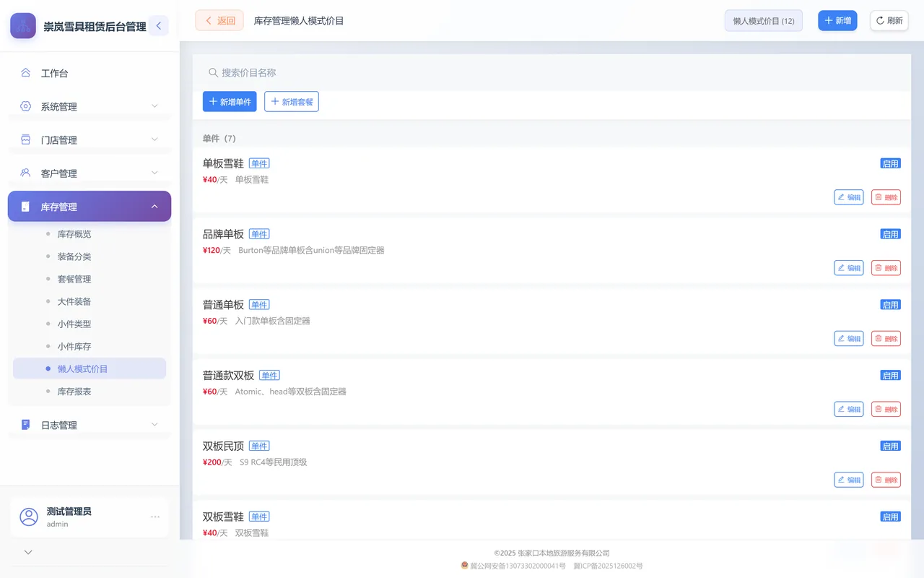This screenshot has height=578, width=924.
Task: Click the 日志管理 document icon
Action: [x=25, y=425]
